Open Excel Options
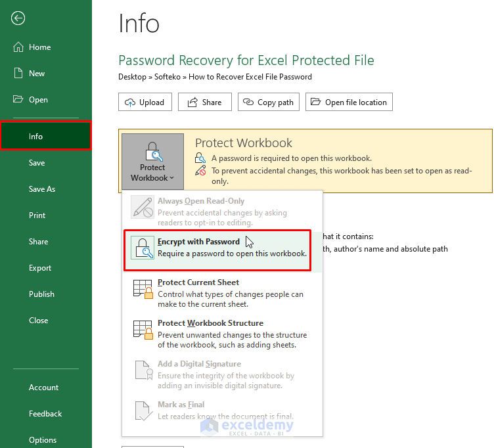The height and width of the screenshot is (448, 494). (46, 439)
